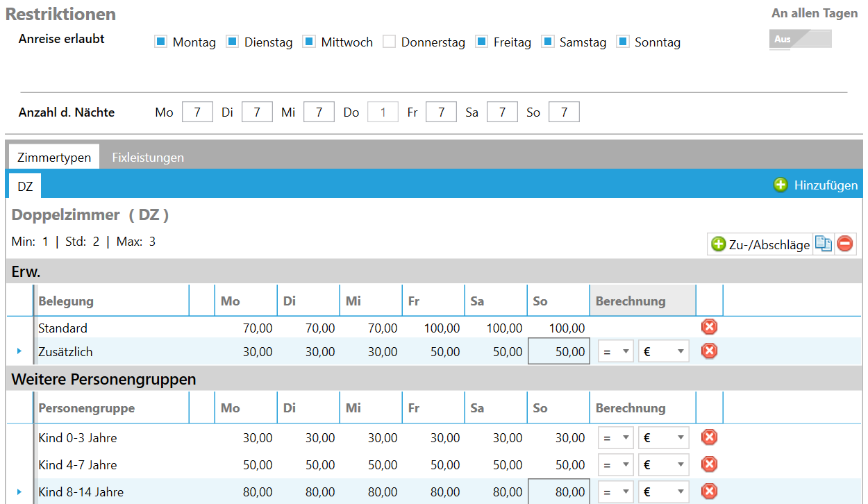868x504 pixels.
Task: Uncheck Mittwoch arrival checkbox
Action: [x=310, y=42]
